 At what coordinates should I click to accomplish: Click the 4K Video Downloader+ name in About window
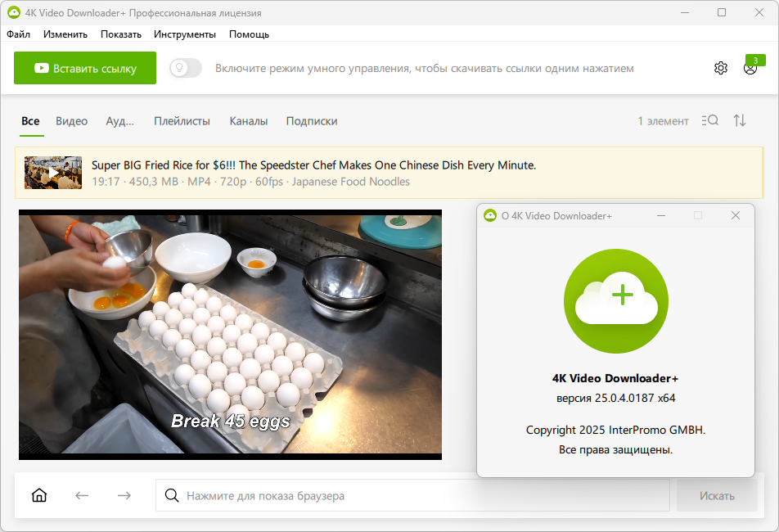tap(615, 378)
